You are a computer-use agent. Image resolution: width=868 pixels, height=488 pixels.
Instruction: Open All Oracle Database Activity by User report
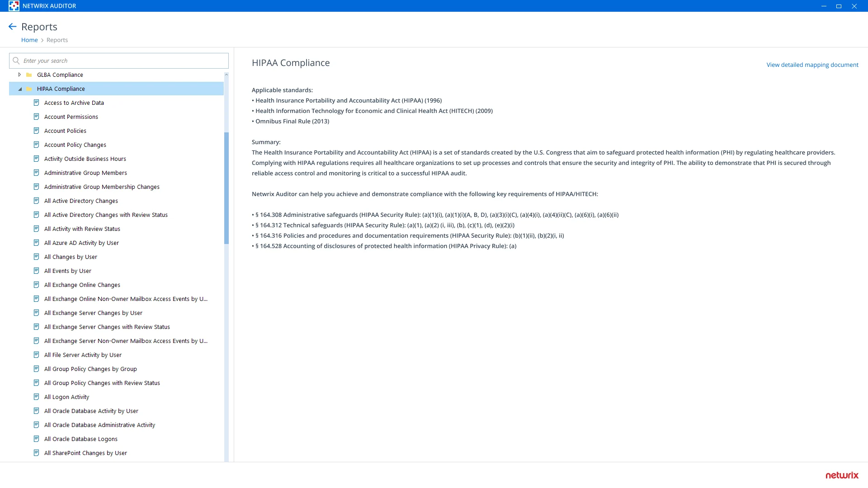pyautogui.click(x=91, y=411)
